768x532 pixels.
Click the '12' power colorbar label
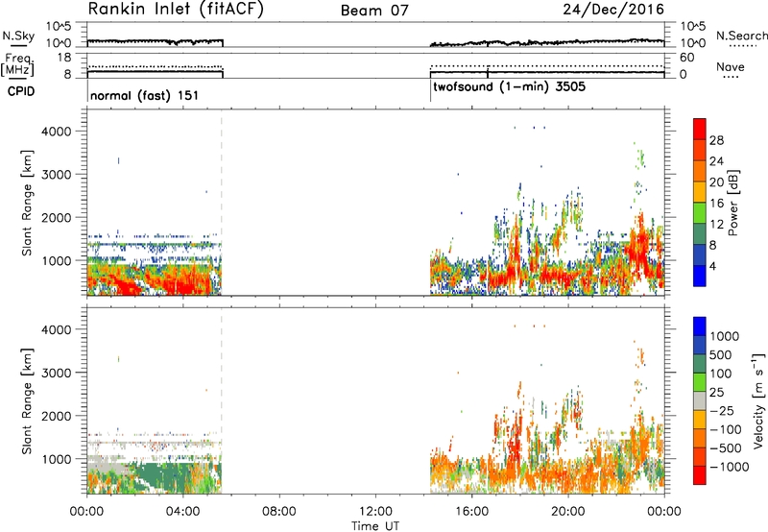pyautogui.click(x=716, y=225)
